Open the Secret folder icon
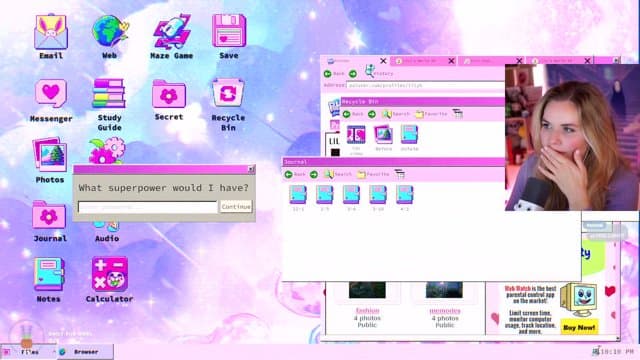This screenshot has width=640, height=360. [x=169, y=94]
